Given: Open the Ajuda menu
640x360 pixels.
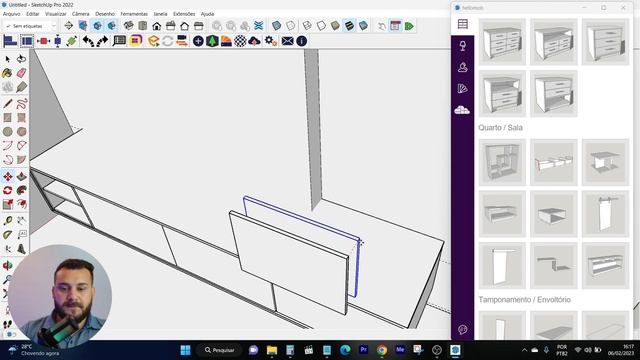Looking at the screenshot, I should pyautogui.click(x=207, y=14).
